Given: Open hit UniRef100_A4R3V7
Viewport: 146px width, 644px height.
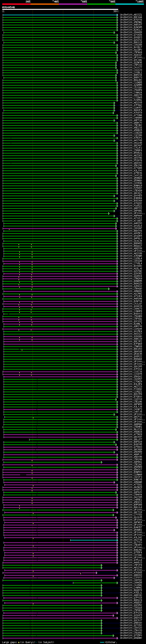Looking at the screenshot, I should [x=131, y=25].
